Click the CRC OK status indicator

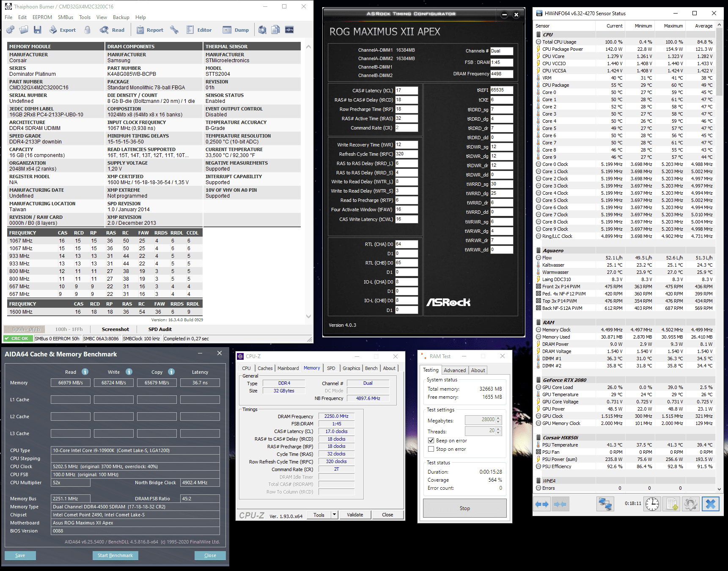(17, 339)
